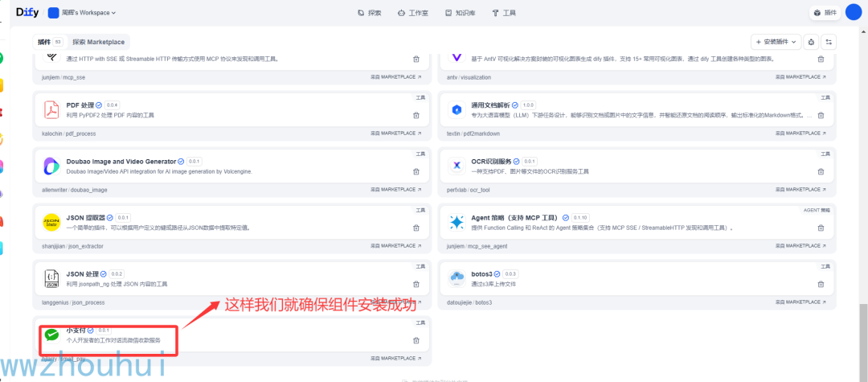
Task: Delete the JSON 提取器 plugin
Action: (x=416, y=228)
